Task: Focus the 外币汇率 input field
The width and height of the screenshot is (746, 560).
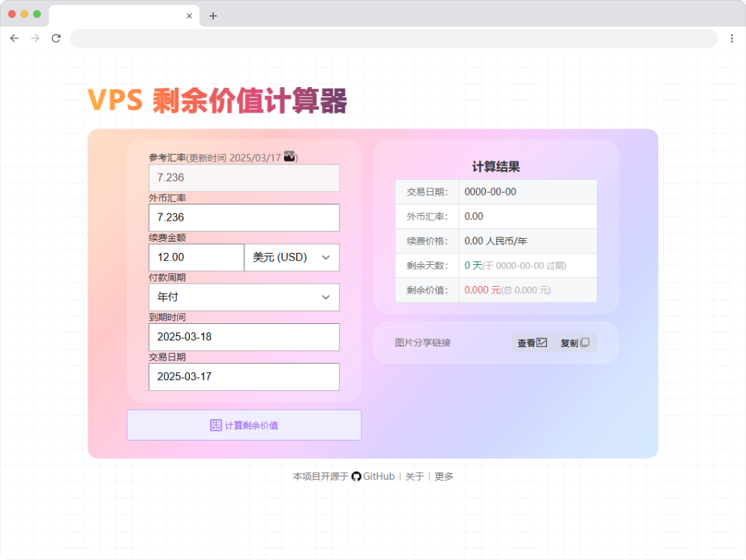Action: point(244,218)
